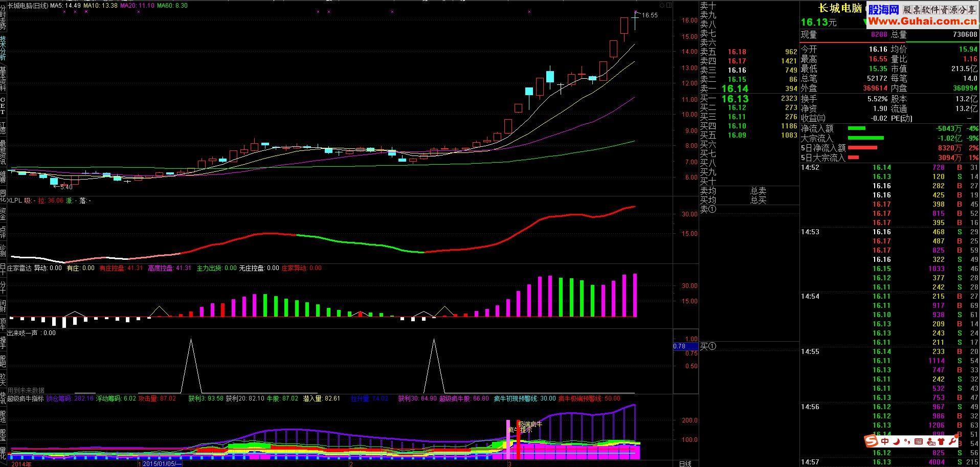This screenshot has width=980, height=467.
Task: Click the 16.55 high price label on chart
Action: coord(650,15)
